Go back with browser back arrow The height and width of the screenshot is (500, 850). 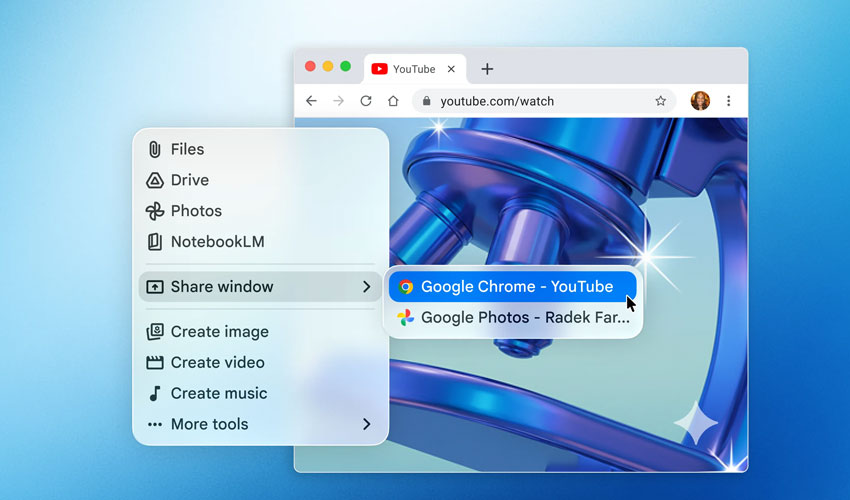(311, 101)
